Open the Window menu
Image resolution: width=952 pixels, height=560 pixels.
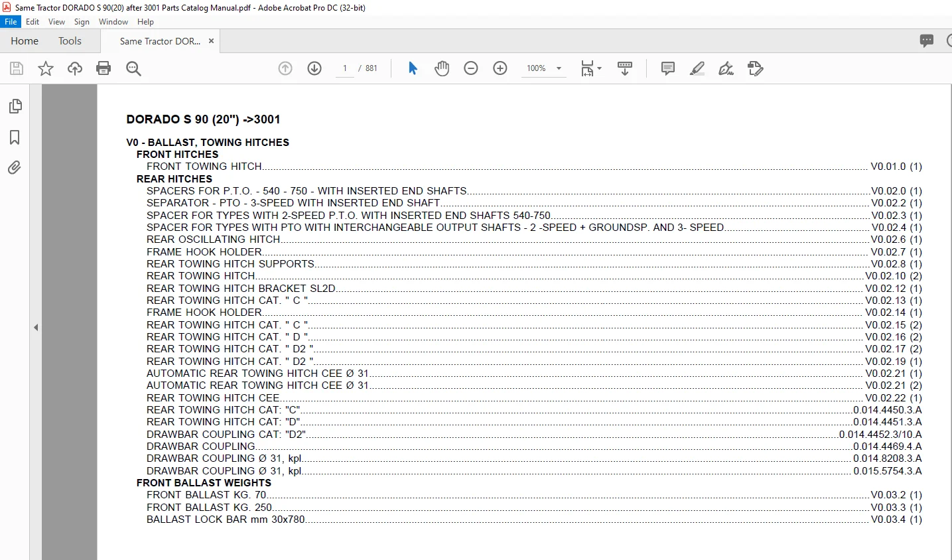click(x=113, y=22)
